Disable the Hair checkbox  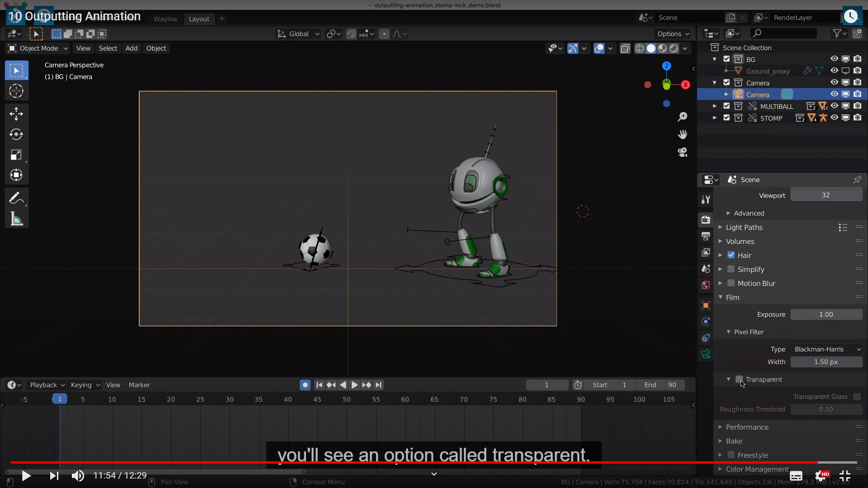coord(731,255)
